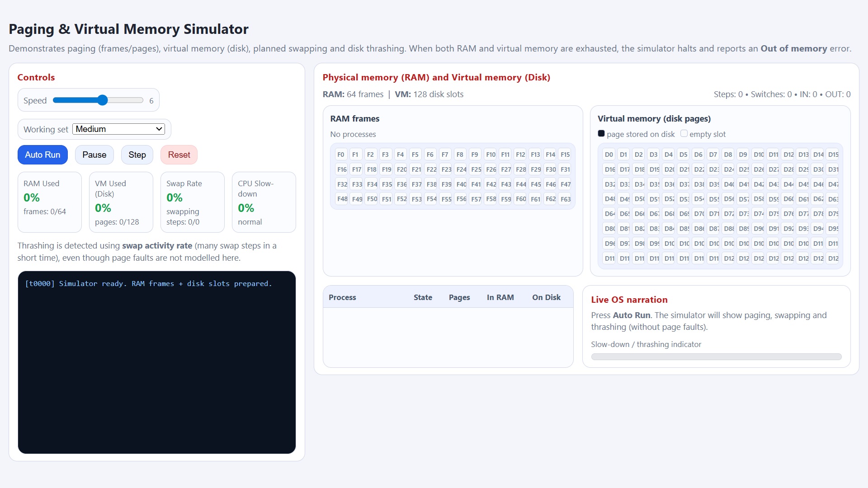Click the F63 RAM frame cell
The image size is (868, 488).
[x=565, y=199]
